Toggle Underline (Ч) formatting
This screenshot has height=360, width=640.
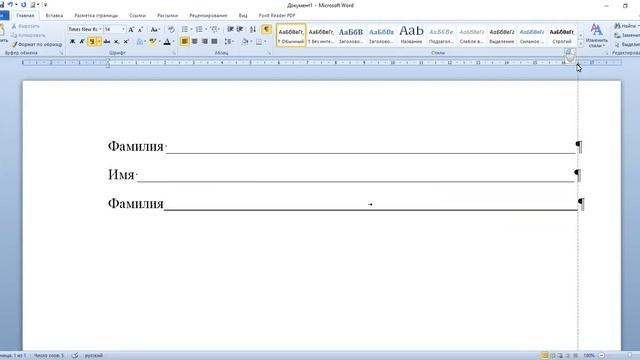click(x=92, y=42)
